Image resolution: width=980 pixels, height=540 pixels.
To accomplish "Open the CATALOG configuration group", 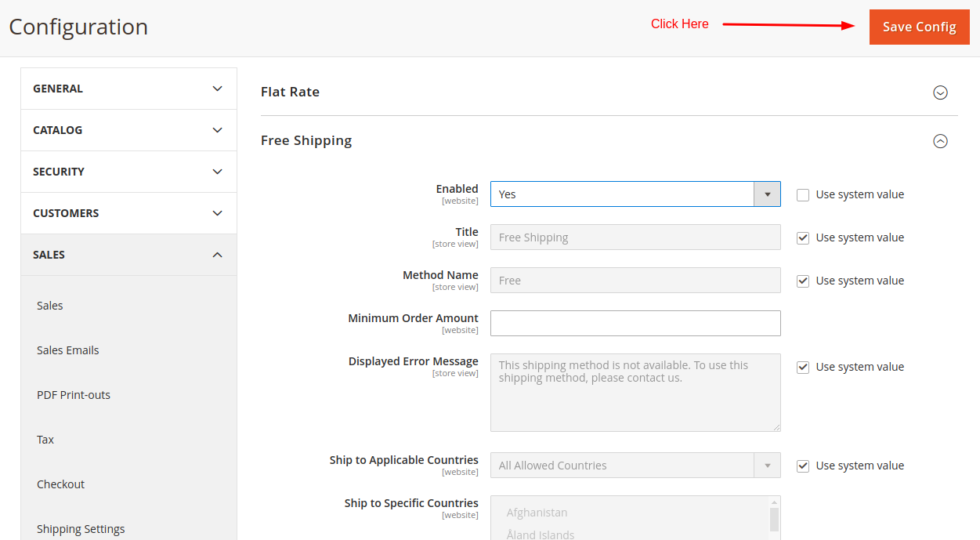I will [128, 130].
